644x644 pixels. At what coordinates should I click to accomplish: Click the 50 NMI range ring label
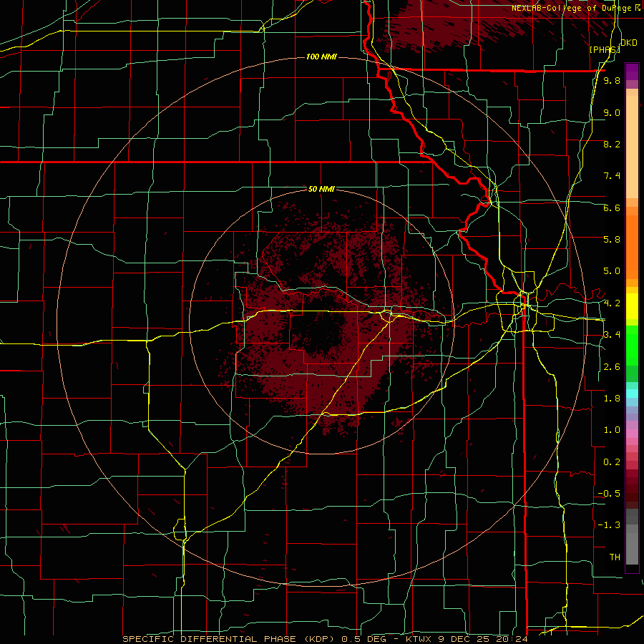(x=321, y=189)
